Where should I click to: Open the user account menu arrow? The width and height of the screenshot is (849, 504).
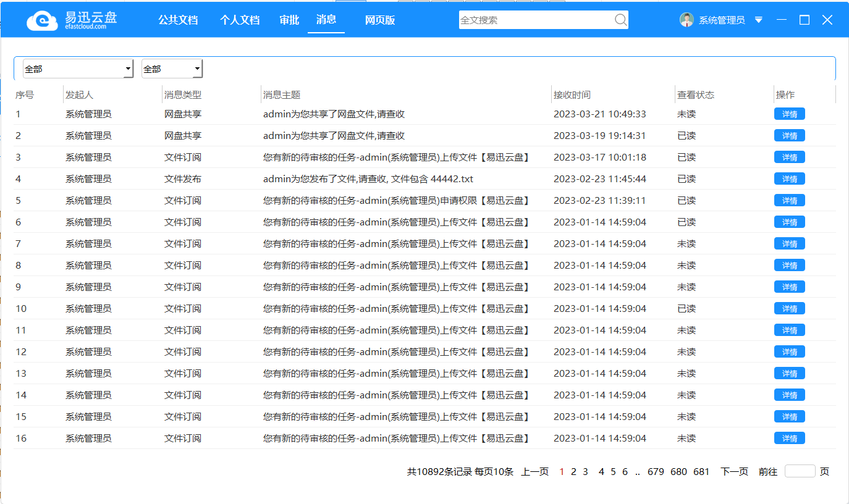758,20
